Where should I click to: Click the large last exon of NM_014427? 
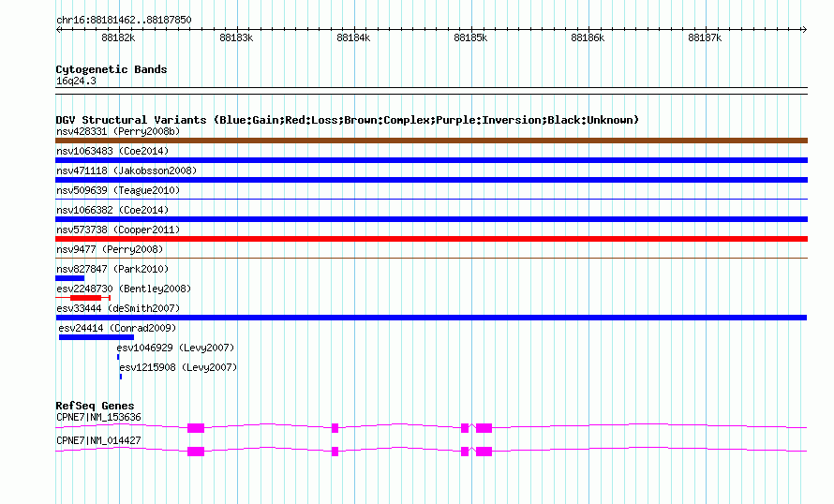pyautogui.click(x=484, y=452)
